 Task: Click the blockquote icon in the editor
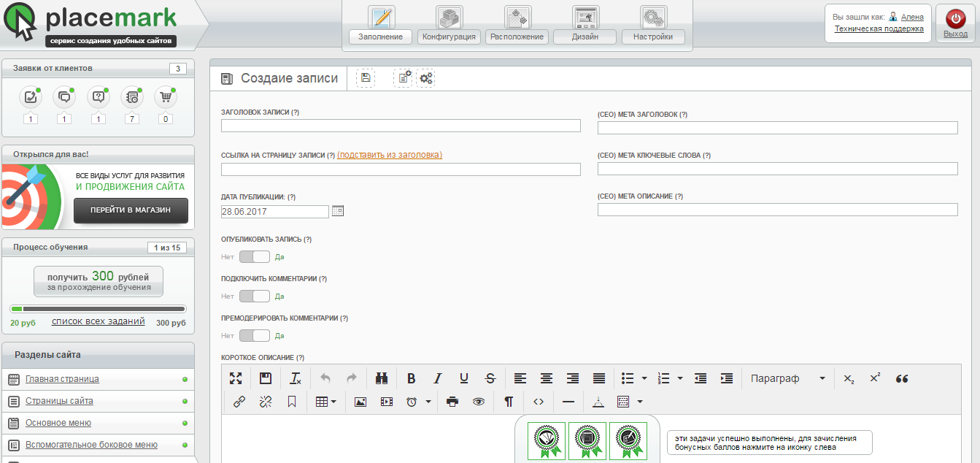tap(902, 378)
